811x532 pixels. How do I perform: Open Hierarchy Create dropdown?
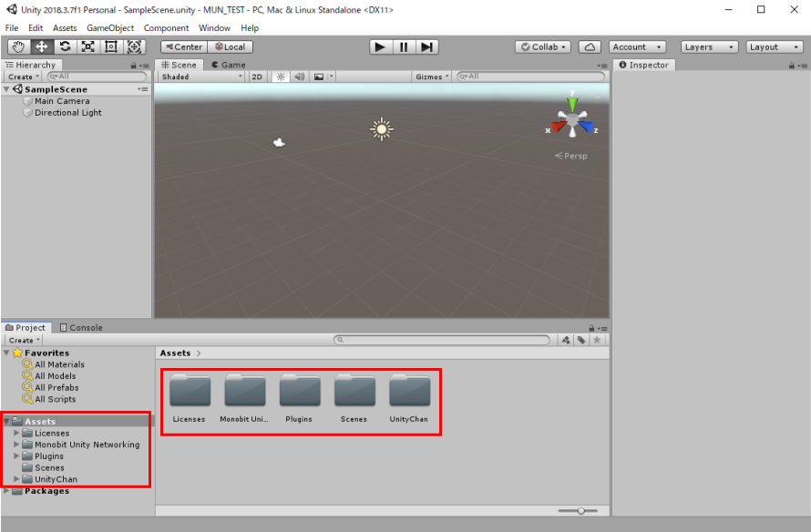(24, 77)
